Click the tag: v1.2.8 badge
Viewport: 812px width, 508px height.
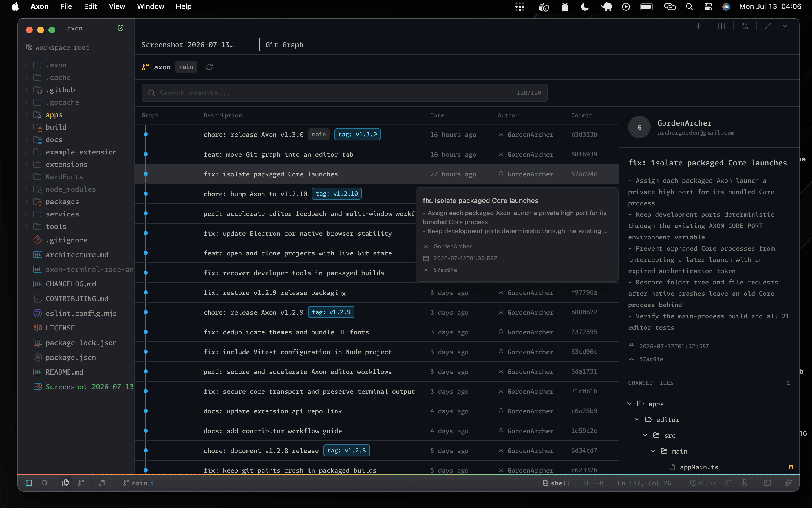click(x=346, y=450)
